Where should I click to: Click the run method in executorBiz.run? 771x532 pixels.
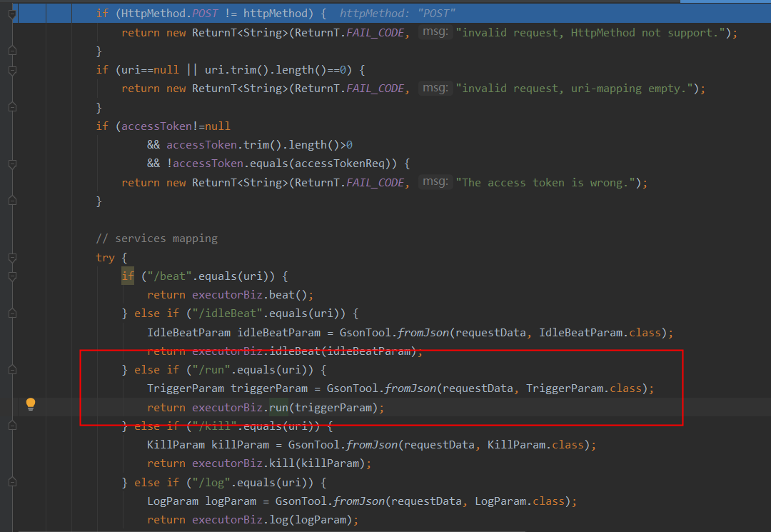279,408
